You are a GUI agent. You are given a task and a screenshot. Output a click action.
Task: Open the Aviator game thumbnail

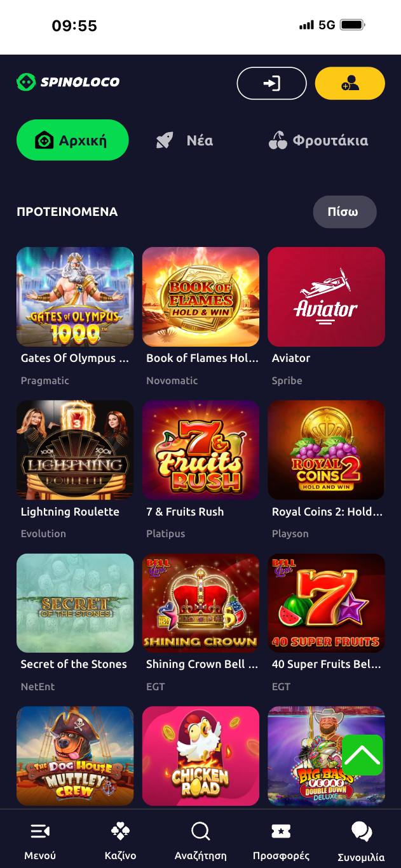click(x=326, y=297)
